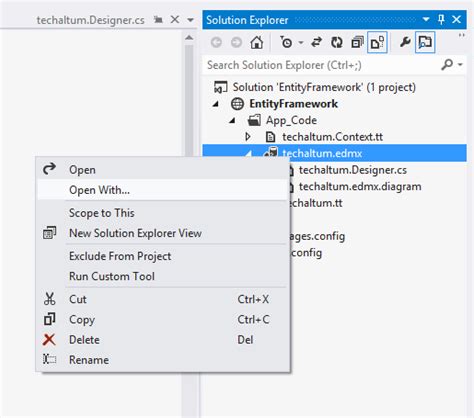
Task: Select the Solution 'EntityFramework' node
Action: coord(324,87)
